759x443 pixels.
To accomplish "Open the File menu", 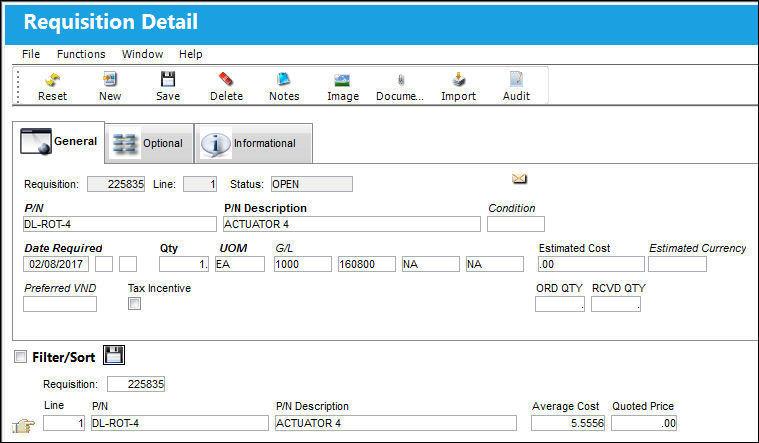I will coord(31,54).
